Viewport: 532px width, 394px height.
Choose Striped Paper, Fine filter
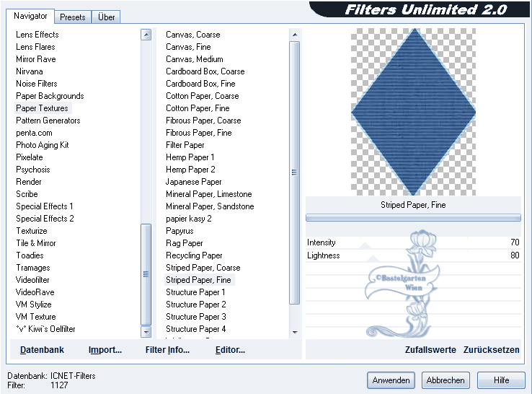tap(198, 280)
